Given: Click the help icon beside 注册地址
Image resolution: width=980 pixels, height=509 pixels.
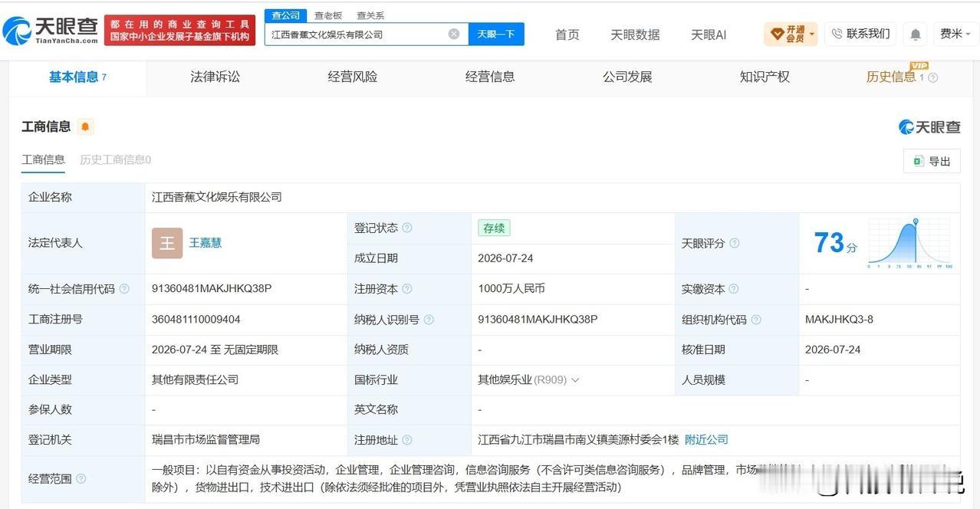Looking at the screenshot, I should [x=407, y=440].
